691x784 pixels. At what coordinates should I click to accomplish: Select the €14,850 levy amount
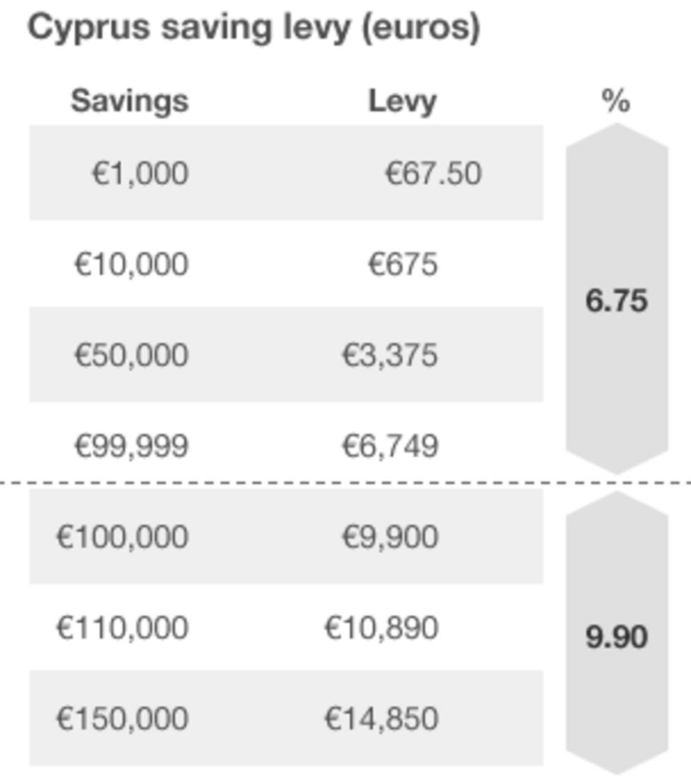point(381,718)
